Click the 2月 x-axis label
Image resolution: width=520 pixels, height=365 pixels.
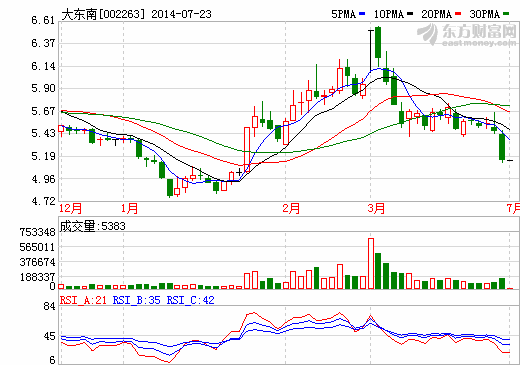pos(291,208)
